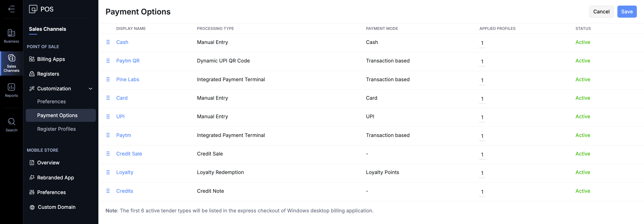Viewport: 644px width, 224px height.
Task: Open the Registers menu item
Action: tap(48, 74)
